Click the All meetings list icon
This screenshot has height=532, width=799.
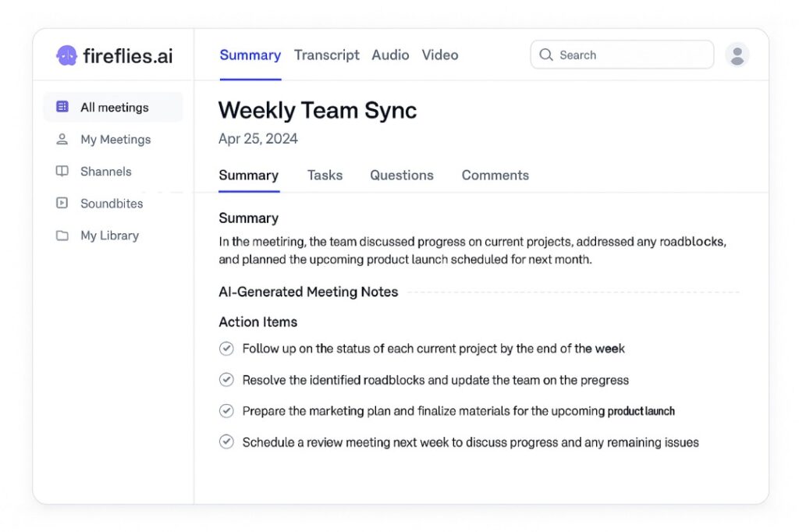(x=62, y=108)
